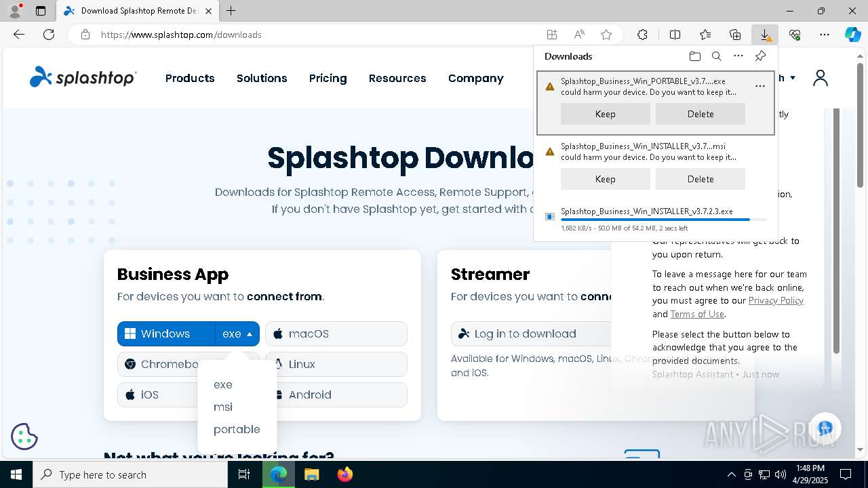Screen dimensions: 868x488
Task: Open the Products menu
Action: (x=190, y=79)
